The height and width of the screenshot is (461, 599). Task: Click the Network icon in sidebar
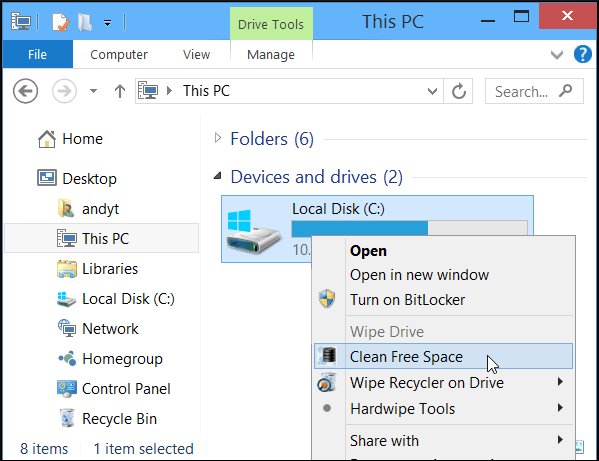pyautogui.click(x=67, y=328)
